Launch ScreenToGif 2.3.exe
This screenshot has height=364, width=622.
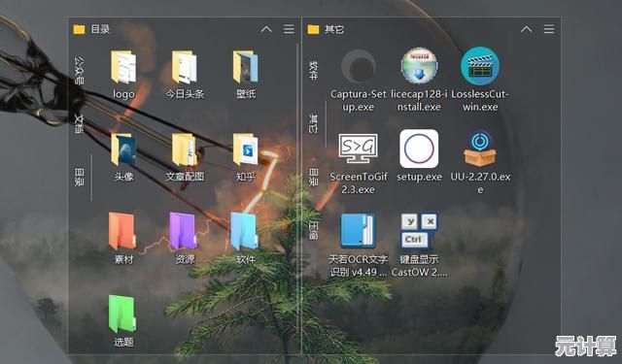pos(359,163)
